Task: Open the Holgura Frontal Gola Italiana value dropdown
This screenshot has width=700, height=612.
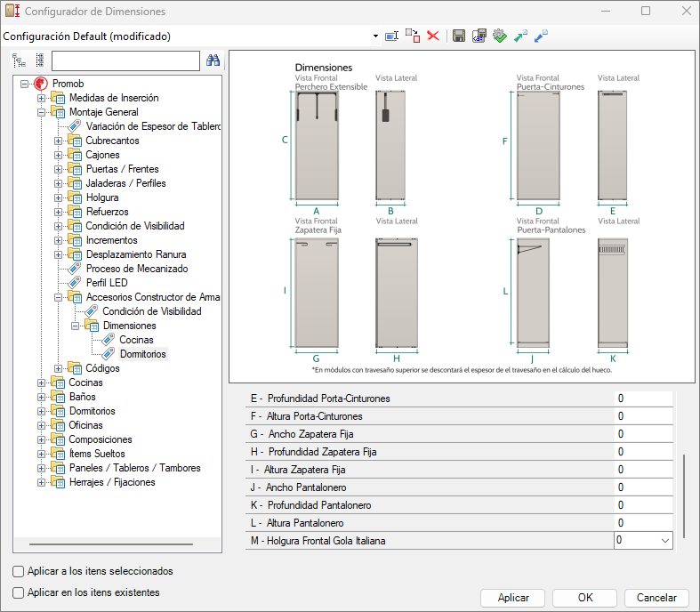Action: click(x=664, y=541)
